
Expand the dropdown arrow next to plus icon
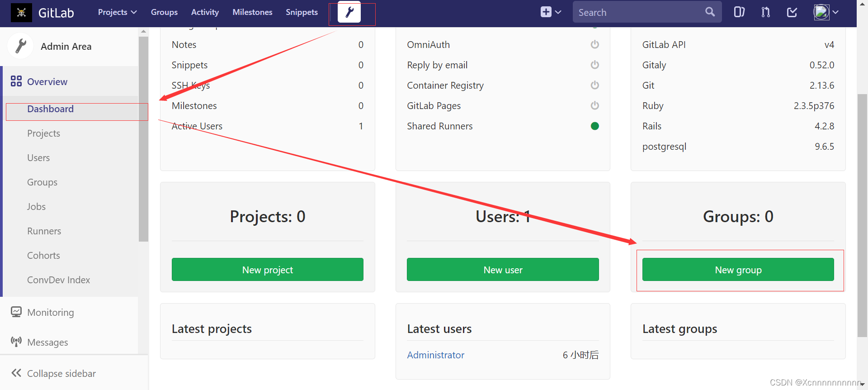click(558, 12)
